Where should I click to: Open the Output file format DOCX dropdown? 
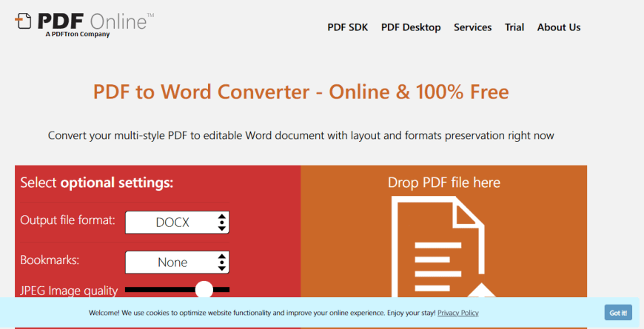(177, 223)
